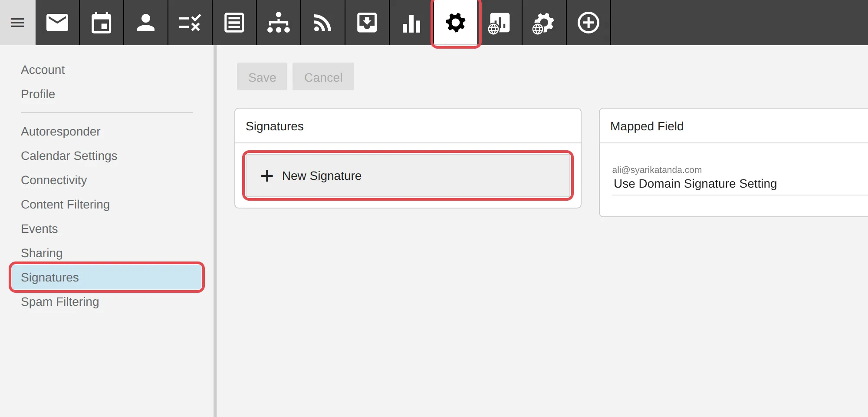868x417 pixels.
Task: Open the Contacts person icon
Action: (146, 23)
